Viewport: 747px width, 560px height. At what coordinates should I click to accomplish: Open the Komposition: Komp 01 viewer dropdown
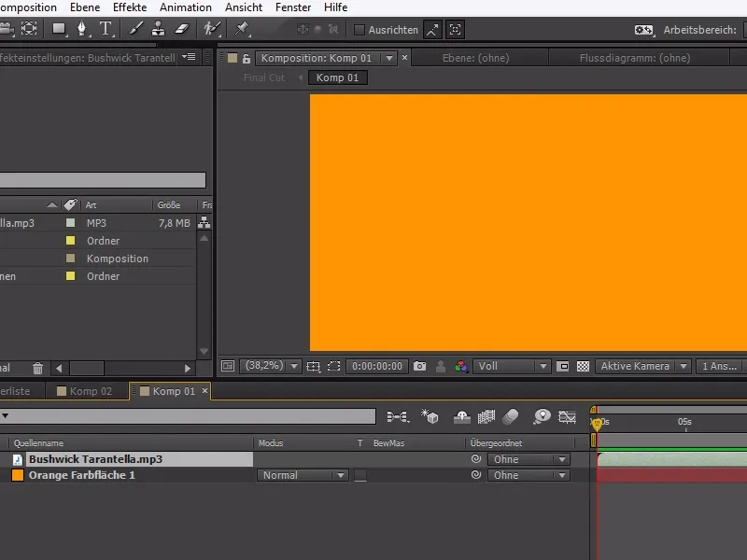coord(389,58)
